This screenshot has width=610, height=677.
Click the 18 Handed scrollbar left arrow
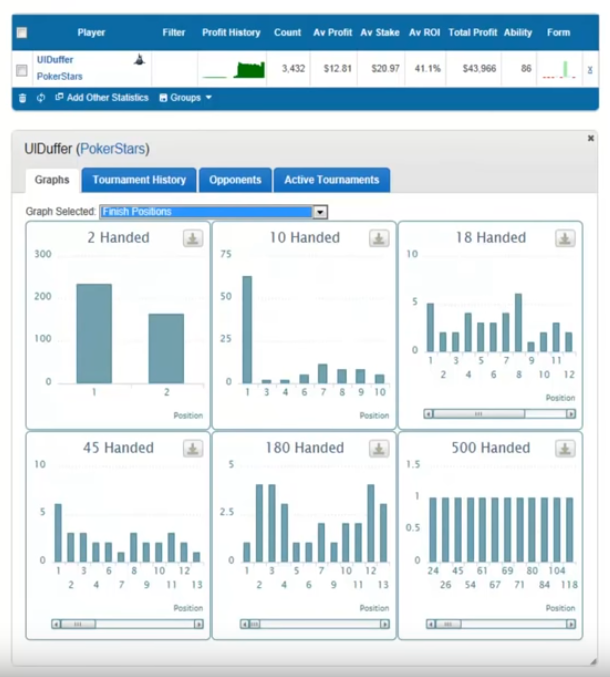(x=428, y=414)
